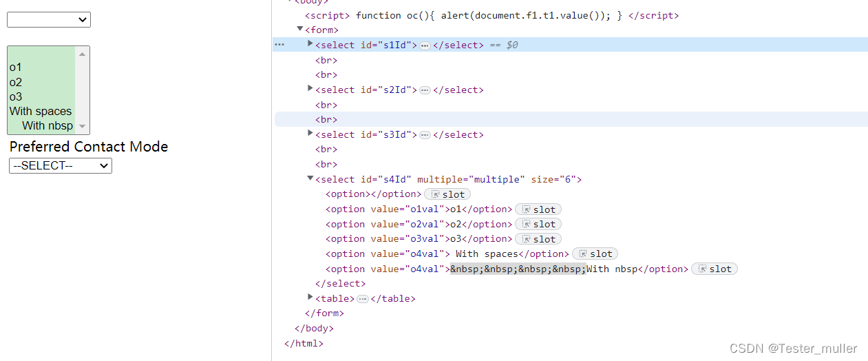Reveal slot for the o2val option
The width and height of the screenshot is (868, 361).
[538, 224]
